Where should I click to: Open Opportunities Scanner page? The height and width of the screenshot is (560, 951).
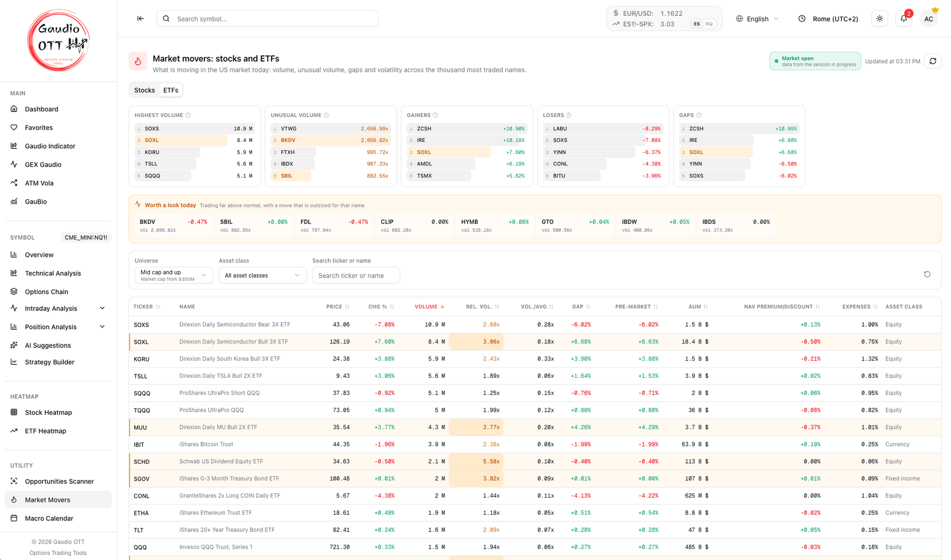(58, 481)
